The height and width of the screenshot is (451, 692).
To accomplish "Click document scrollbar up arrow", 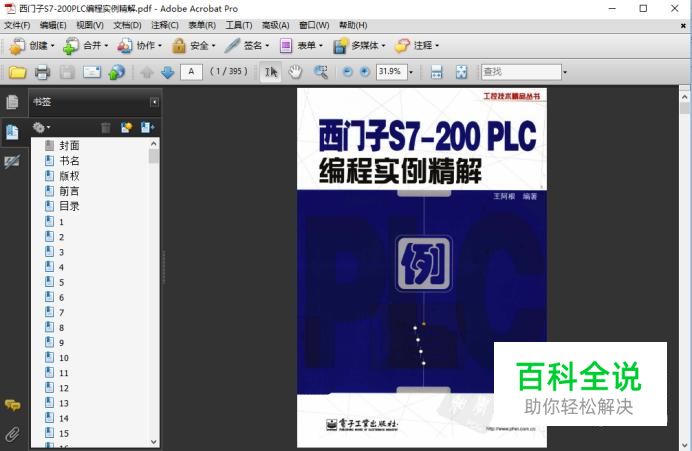I will pos(684,97).
